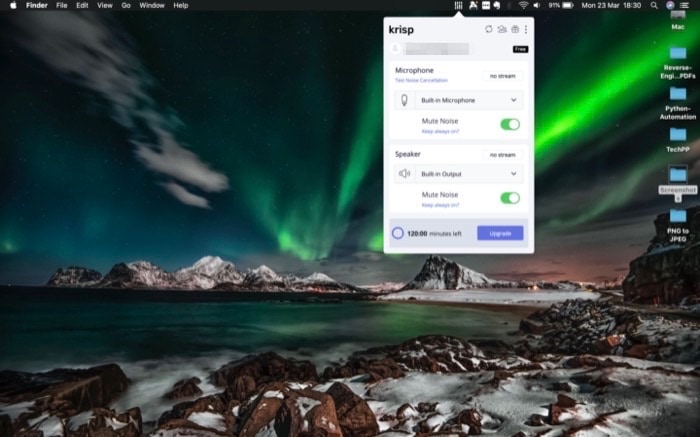Open the Edit menu
The height and width of the screenshot is (437, 700).
(82, 5)
